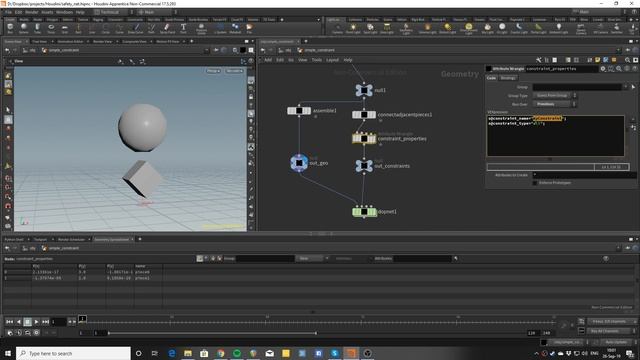Select the Tube shelf tool
Screen dimensions: 640x360
[x=37, y=28]
